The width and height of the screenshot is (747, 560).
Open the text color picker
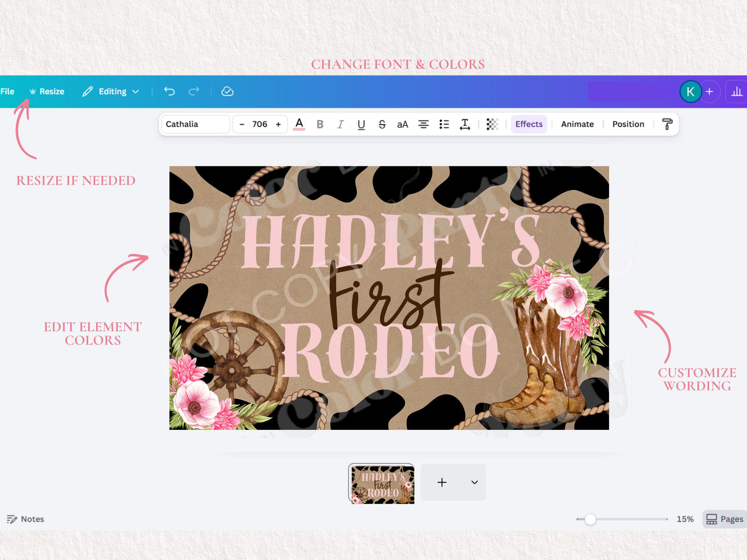tap(299, 124)
